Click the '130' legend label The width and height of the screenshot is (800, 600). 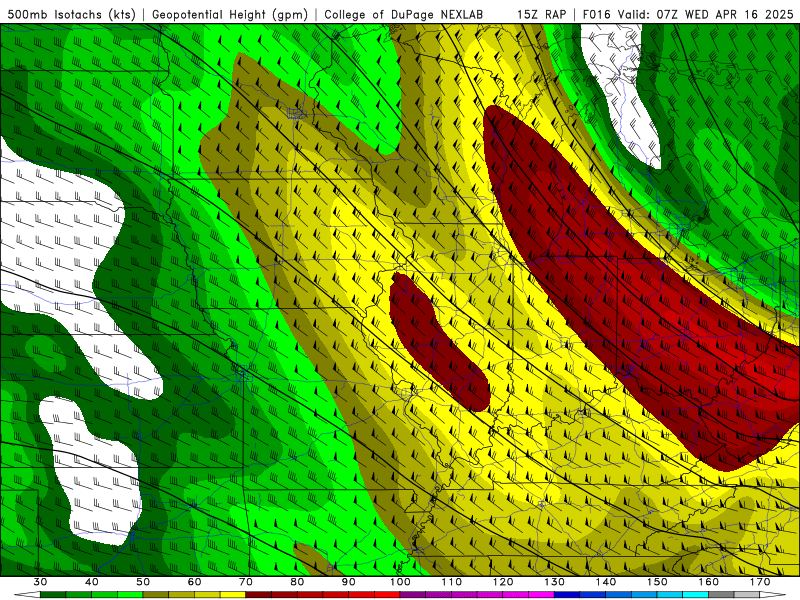pyautogui.click(x=555, y=582)
